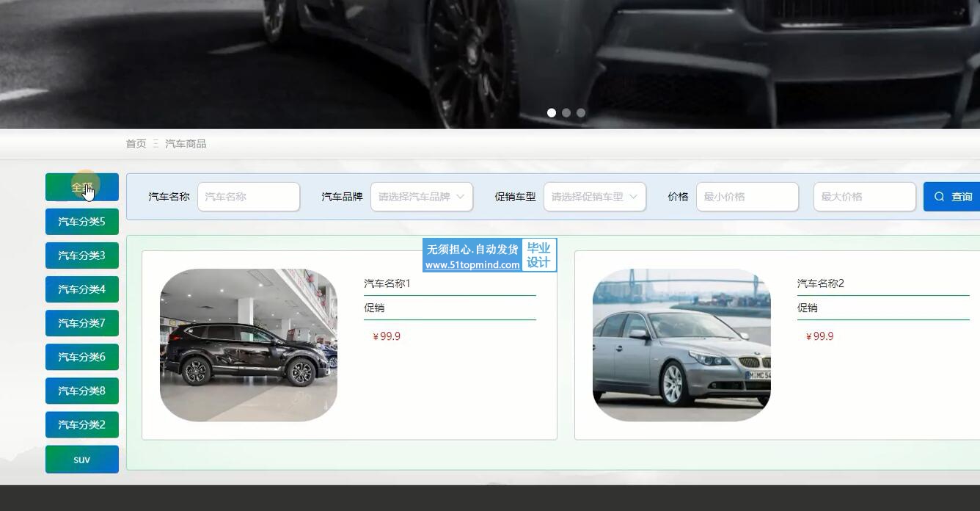
Task: Open the 促销车型 dropdown
Action: pos(595,197)
